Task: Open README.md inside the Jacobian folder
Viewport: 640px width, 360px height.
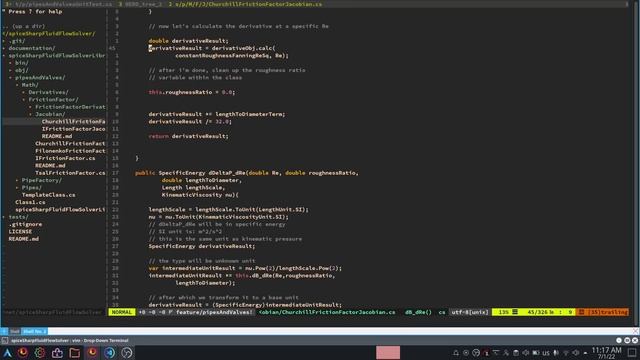Action: (57, 136)
